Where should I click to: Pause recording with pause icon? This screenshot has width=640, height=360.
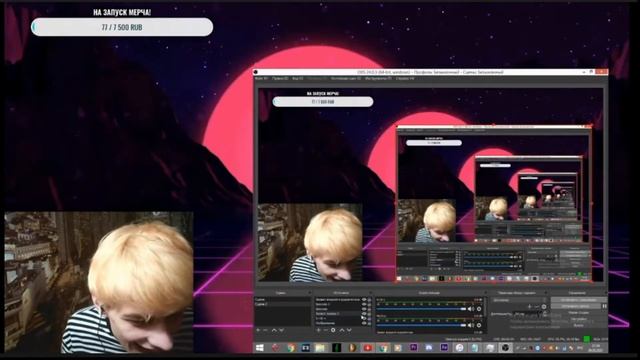pyautogui.click(x=604, y=306)
